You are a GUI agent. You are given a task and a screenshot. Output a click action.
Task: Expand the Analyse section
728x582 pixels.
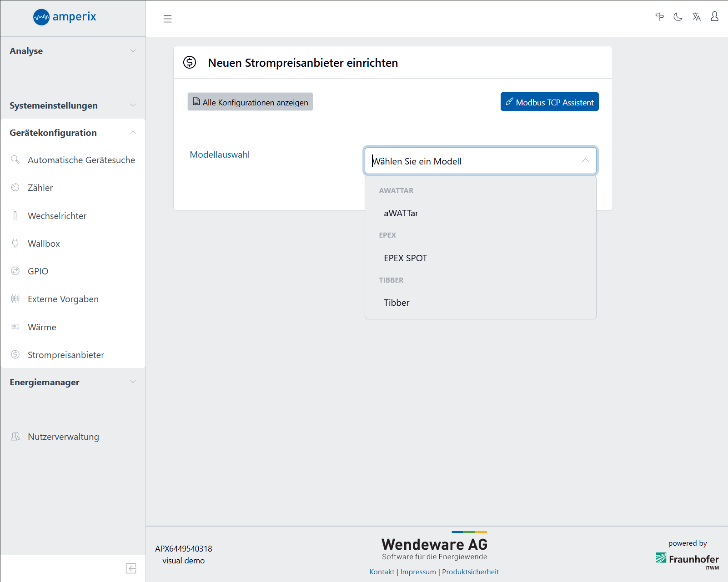point(73,51)
